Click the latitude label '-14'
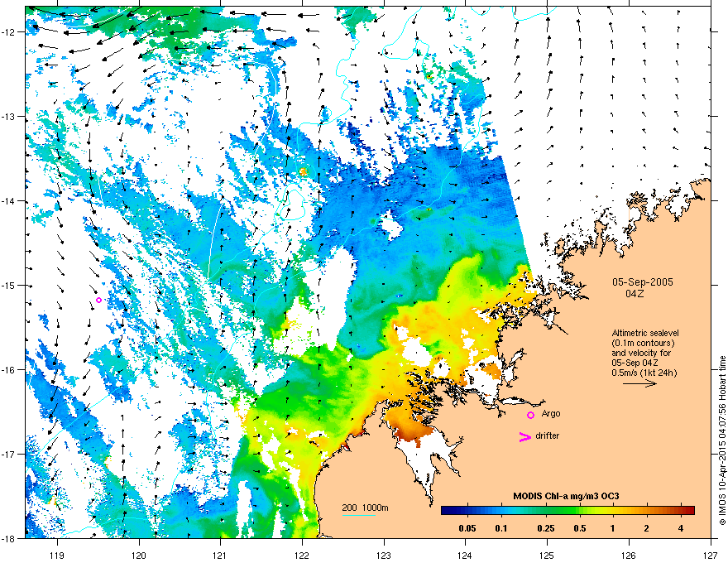Screen dimensions: 728x563 tap(8, 200)
